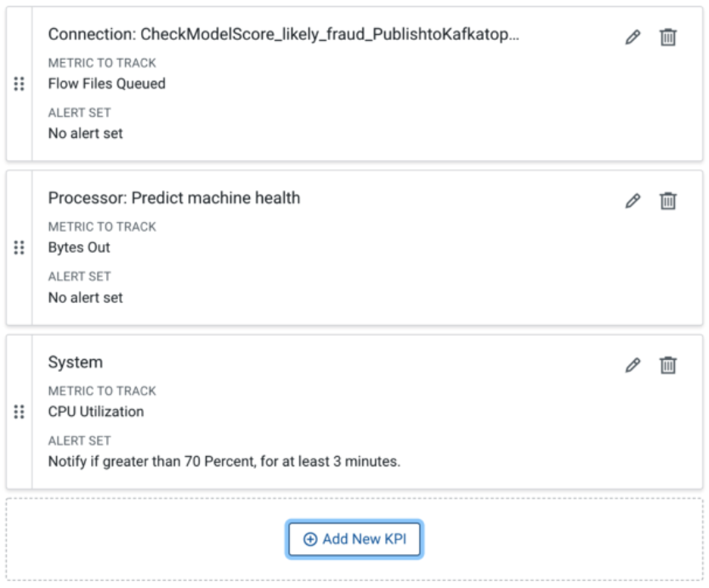This screenshot has height=588, width=709.
Task: Click the 70 Percent alert notification text
Action: tap(224, 461)
